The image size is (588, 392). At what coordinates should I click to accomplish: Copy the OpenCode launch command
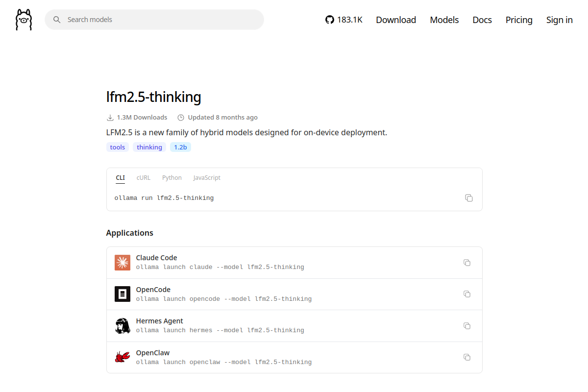click(467, 294)
